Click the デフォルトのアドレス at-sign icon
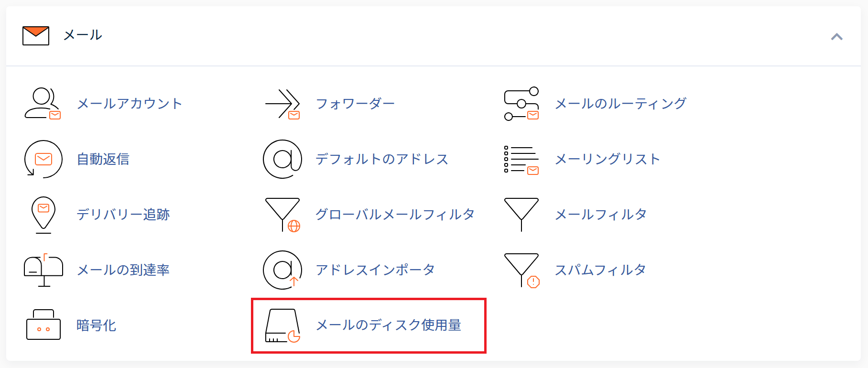The width and height of the screenshot is (868, 368). click(282, 159)
